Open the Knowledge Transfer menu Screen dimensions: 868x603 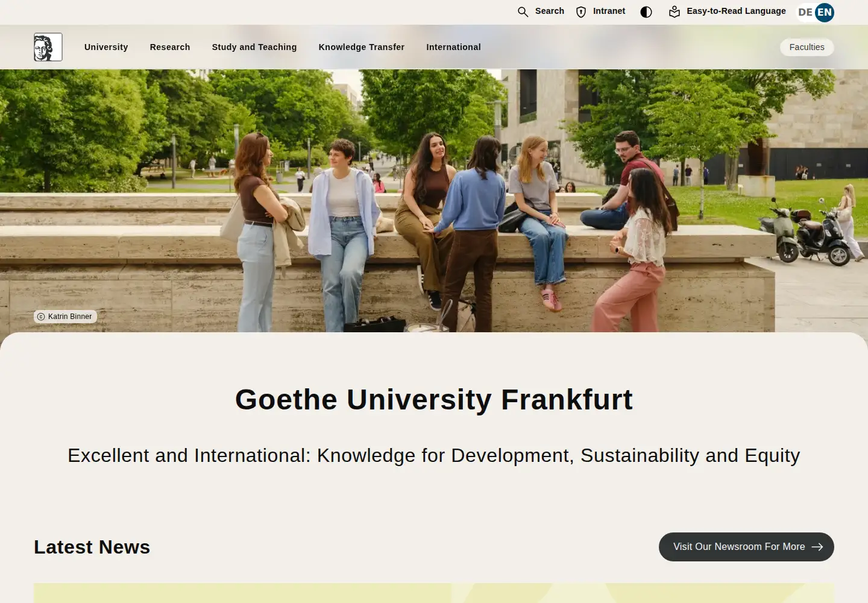(362, 47)
